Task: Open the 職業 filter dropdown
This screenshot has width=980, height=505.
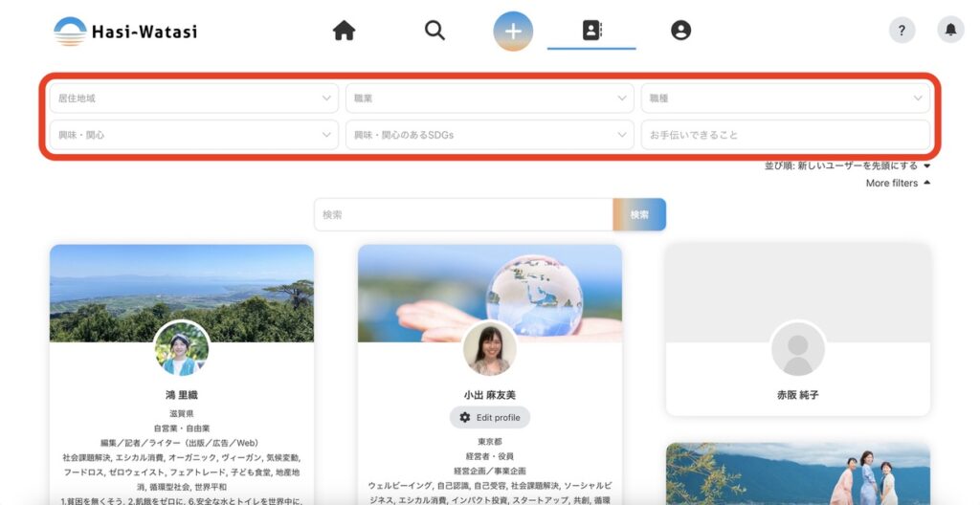Action: [489, 99]
